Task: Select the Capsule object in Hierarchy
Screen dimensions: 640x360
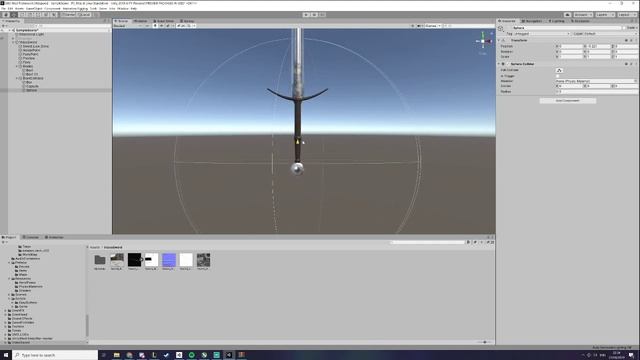Action: [32, 86]
